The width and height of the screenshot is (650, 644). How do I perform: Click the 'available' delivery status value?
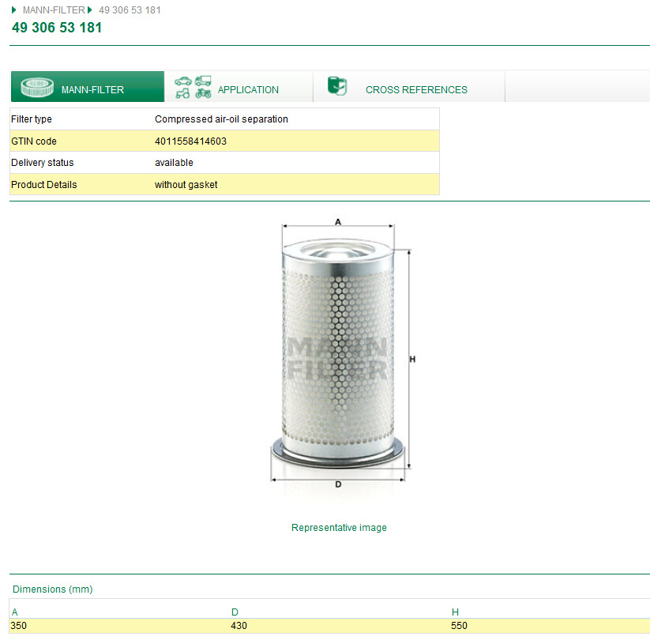(174, 163)
